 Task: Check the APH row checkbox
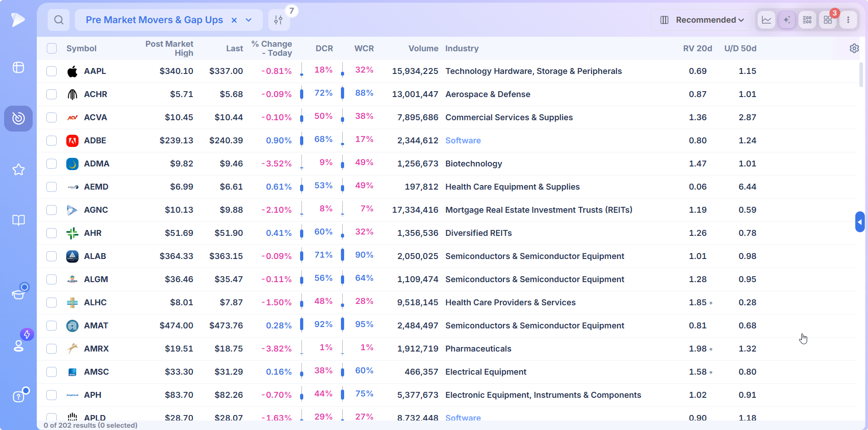(x=52, y=395)
